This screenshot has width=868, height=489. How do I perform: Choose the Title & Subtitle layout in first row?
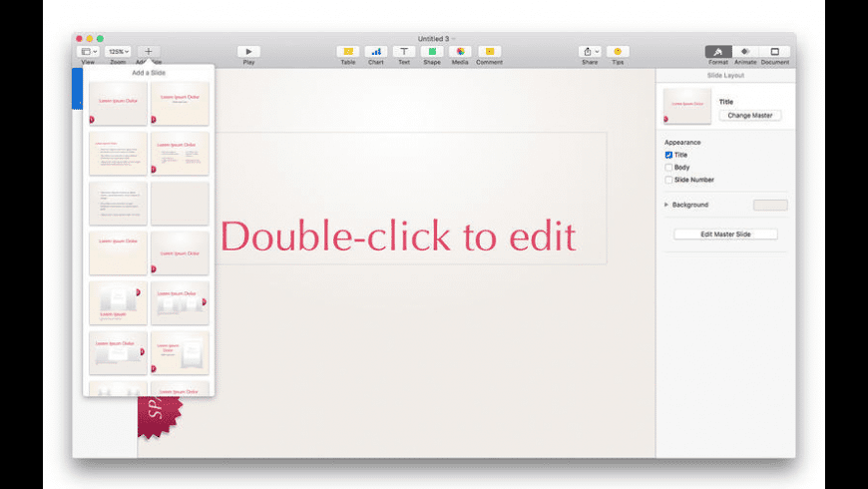[x=180, y=104]
